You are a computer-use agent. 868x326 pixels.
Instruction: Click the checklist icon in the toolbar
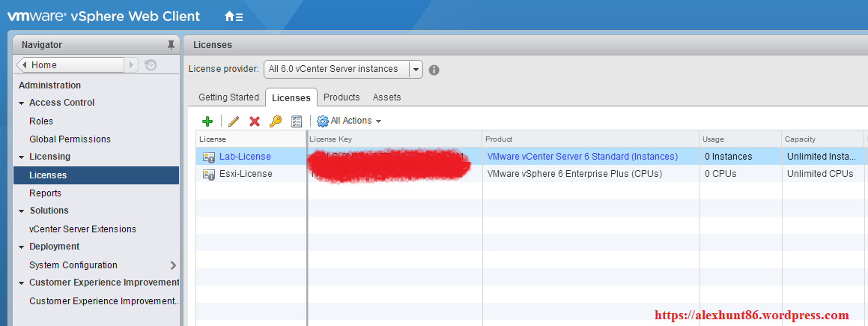coord(296,121)
